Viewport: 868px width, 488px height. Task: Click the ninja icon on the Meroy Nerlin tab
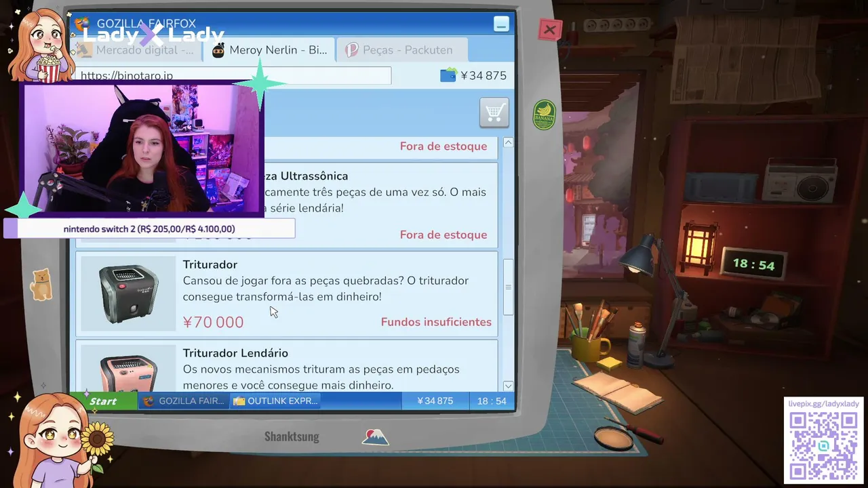218,50
